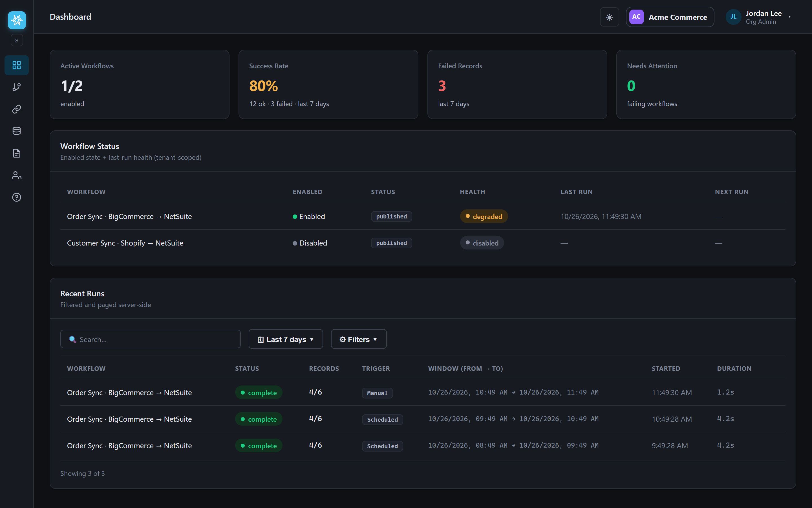The image size is (812, 508).
Task: Click the calendar icon on Last 7 days
Action: (261, 340)
